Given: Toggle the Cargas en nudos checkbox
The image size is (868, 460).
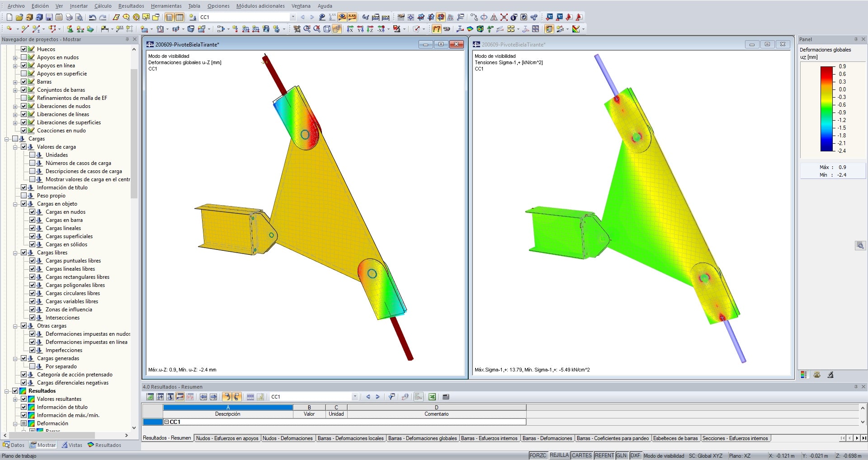Looking at the screenshot, I should (33, 212).
